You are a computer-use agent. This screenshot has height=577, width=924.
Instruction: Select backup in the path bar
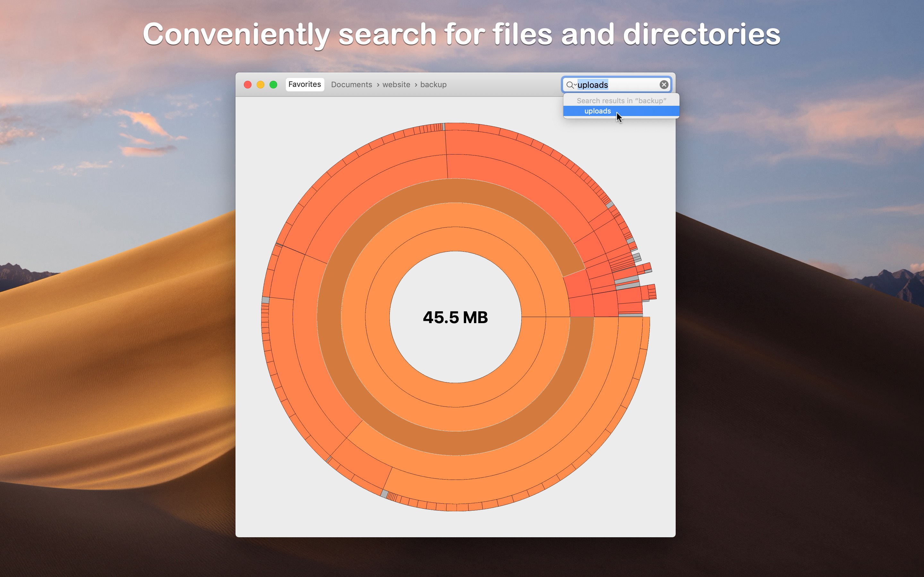[433, 85]
